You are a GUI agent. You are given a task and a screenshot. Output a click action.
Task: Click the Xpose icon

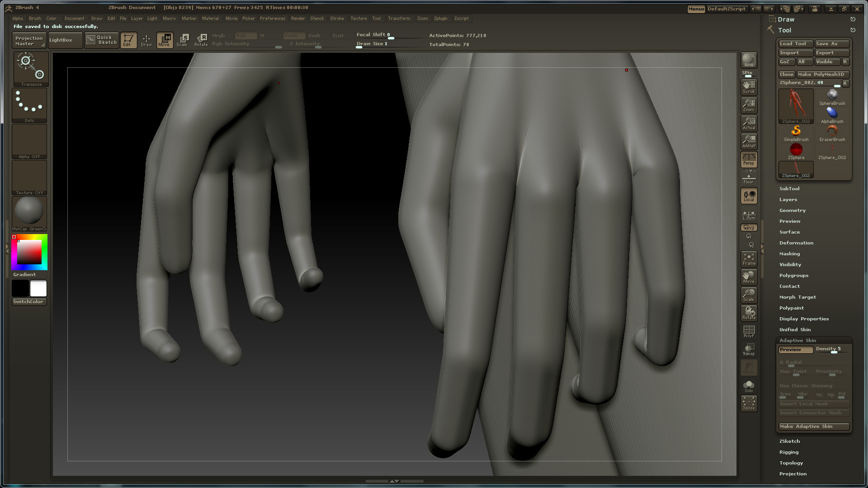749,403
